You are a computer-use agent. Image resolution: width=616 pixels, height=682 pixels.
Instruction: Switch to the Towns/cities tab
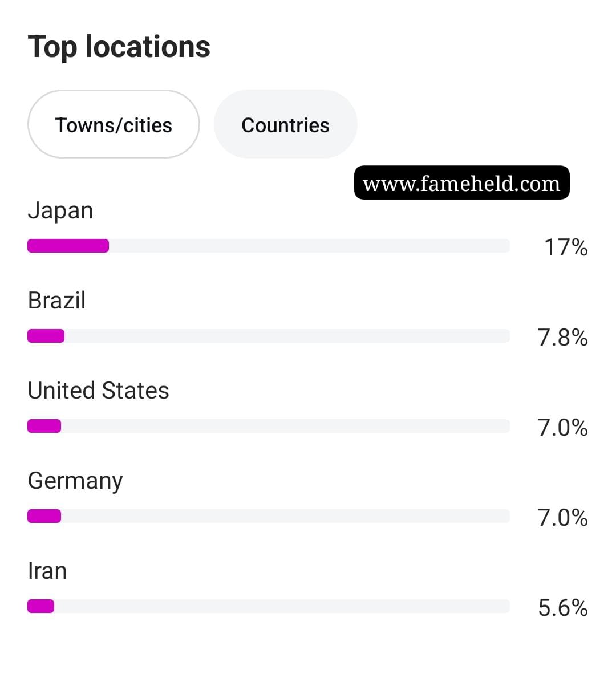click(x=114, y=124)
